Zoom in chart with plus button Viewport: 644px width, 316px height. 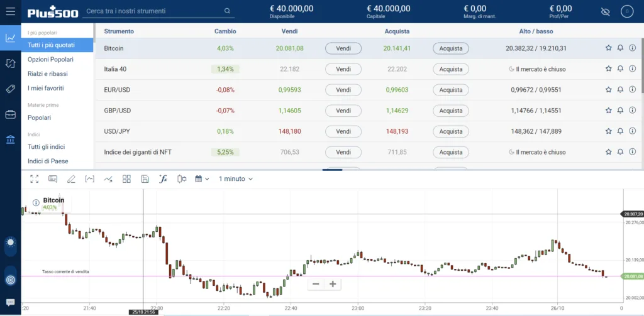click(x=333, y=284)
